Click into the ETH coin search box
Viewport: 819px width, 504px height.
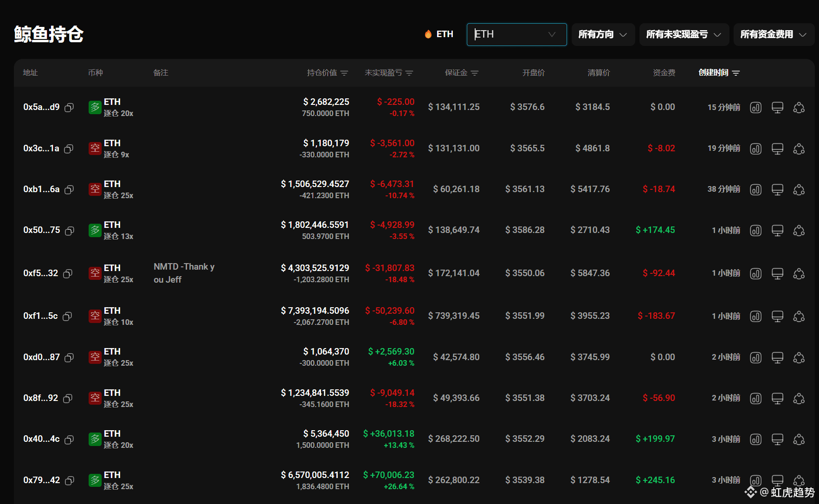tap(509, 35)
